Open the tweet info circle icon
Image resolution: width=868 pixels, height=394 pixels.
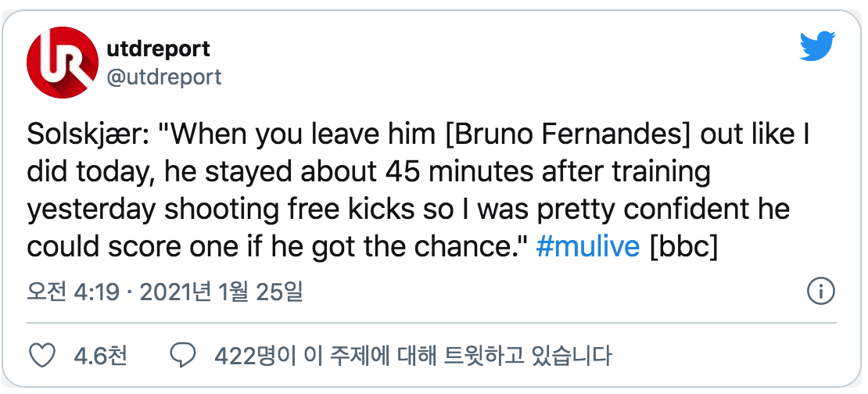click(820, 292)
